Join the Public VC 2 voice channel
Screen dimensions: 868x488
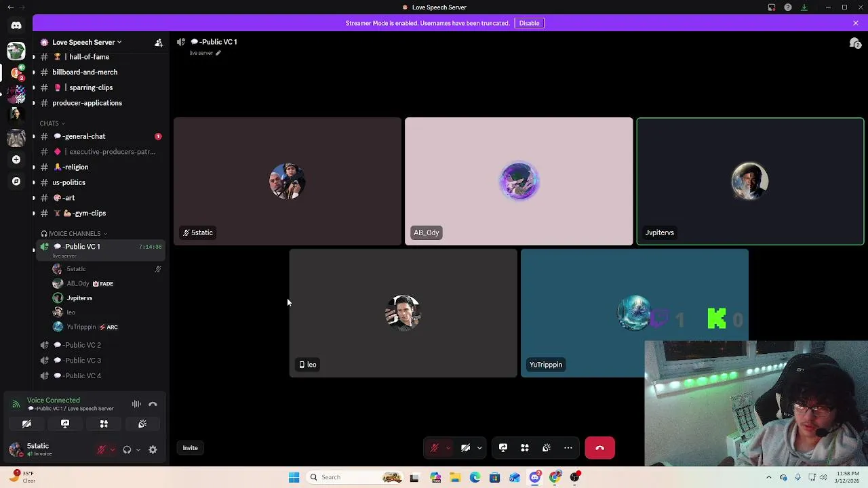tap(99, 345)
